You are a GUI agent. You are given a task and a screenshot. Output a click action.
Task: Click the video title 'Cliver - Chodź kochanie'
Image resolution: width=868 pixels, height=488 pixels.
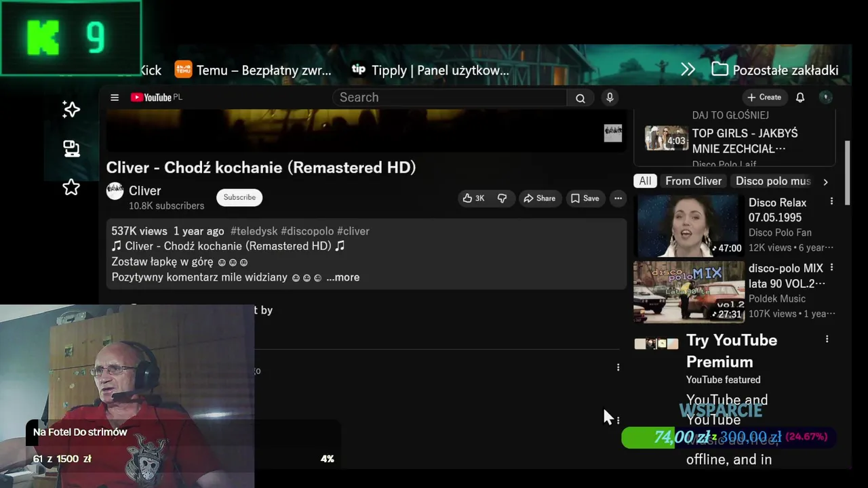261,167
